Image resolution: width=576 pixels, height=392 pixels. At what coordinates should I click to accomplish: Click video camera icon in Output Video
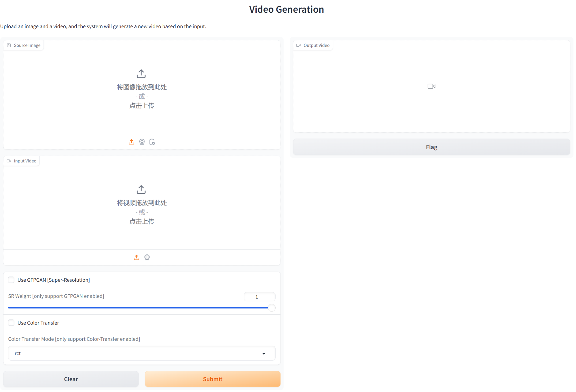pos(431,86)
